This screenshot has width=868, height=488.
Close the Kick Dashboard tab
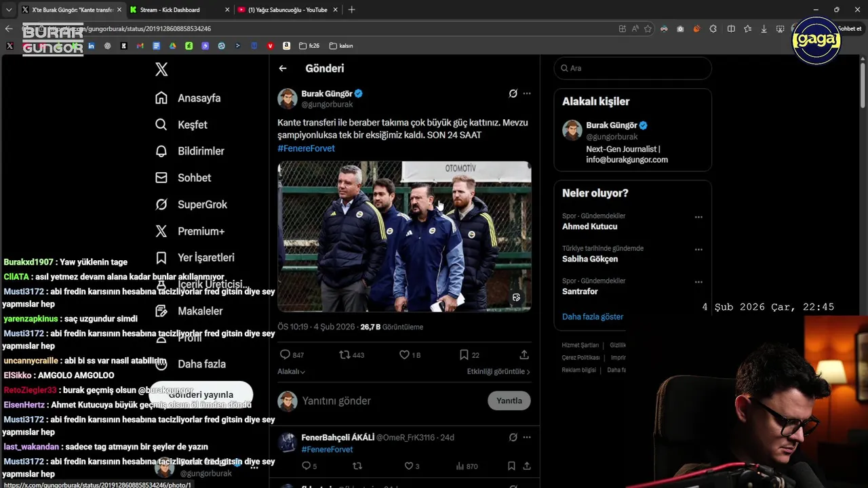(x=226, y=9)
